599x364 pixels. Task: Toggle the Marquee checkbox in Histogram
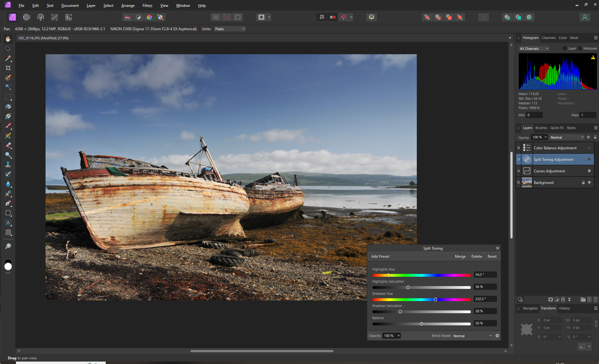pyautogui.click(x=580, y=48)
